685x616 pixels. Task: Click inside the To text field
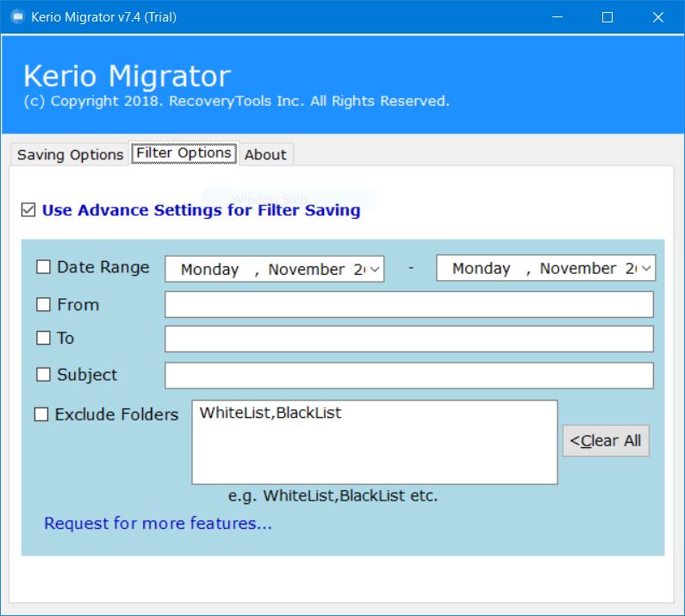pyautogui.click(x=409, y=339)
